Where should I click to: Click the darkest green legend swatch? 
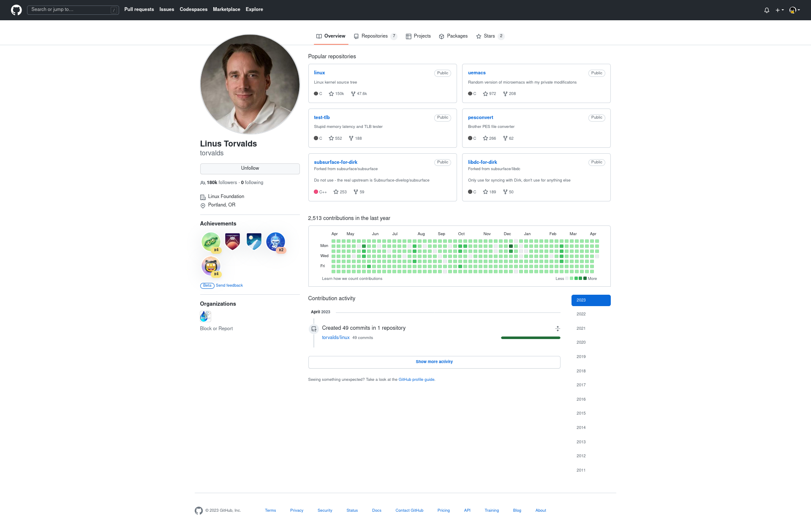pos(585,279)
